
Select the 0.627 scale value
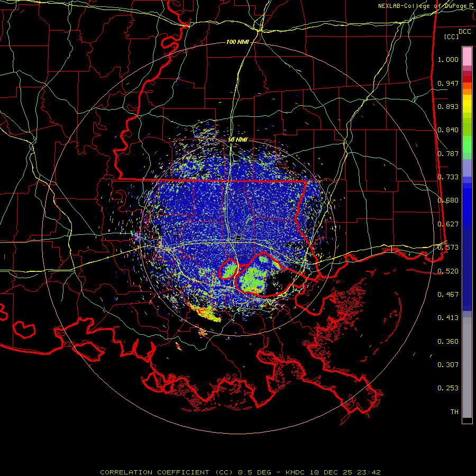(x=448, y=224)
